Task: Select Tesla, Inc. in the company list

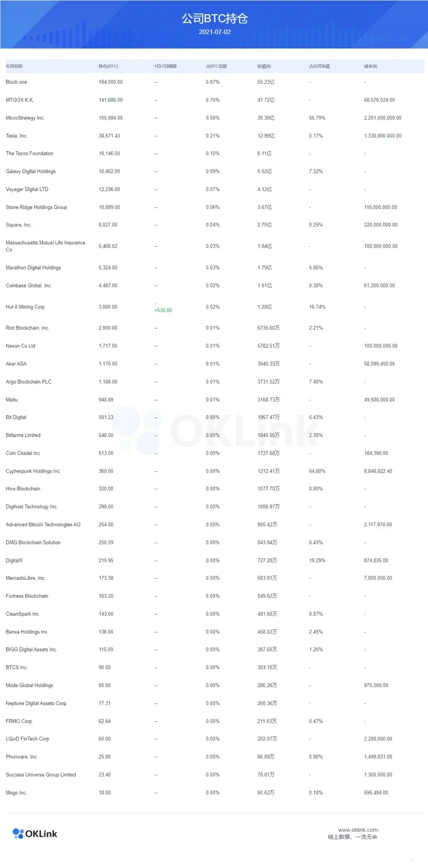Action: point(17,136)
